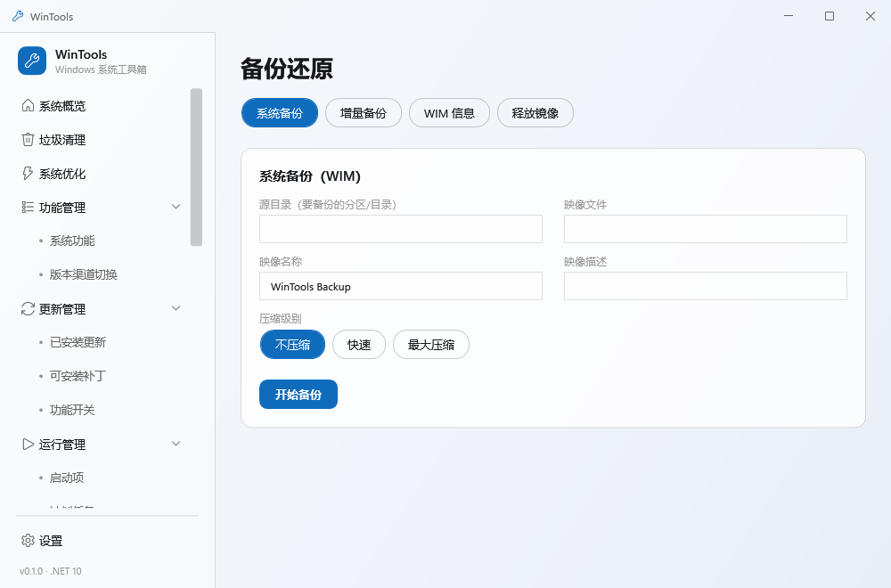Select 快速 compression level
This screenshot has width=891, height=588.
click(359, 344)
